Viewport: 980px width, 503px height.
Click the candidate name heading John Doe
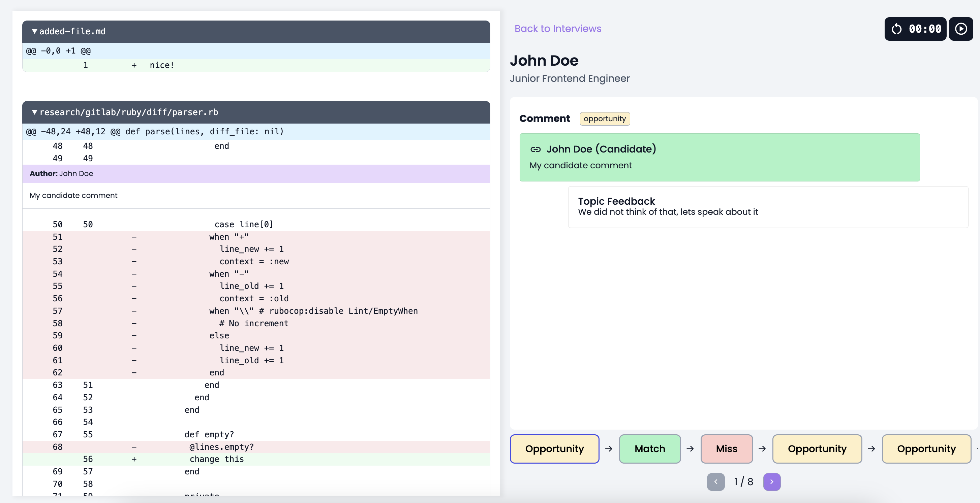pos(544,61)
